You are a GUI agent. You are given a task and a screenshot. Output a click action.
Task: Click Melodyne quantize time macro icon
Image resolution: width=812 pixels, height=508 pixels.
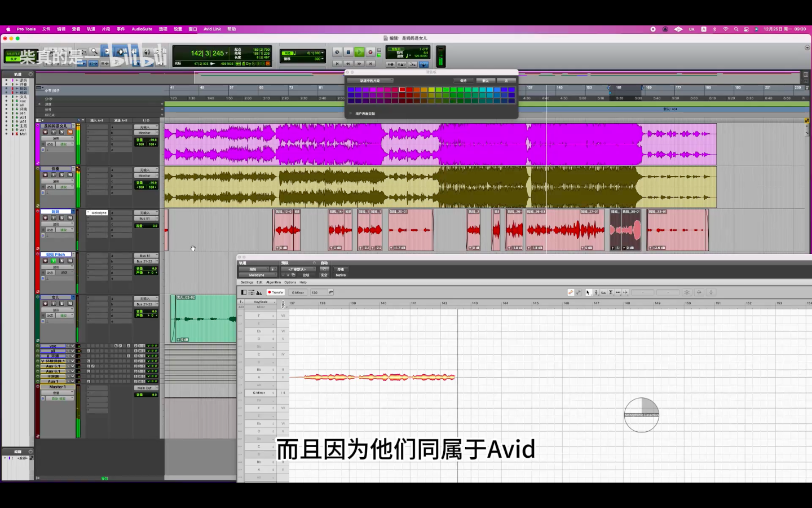(699, 292)
